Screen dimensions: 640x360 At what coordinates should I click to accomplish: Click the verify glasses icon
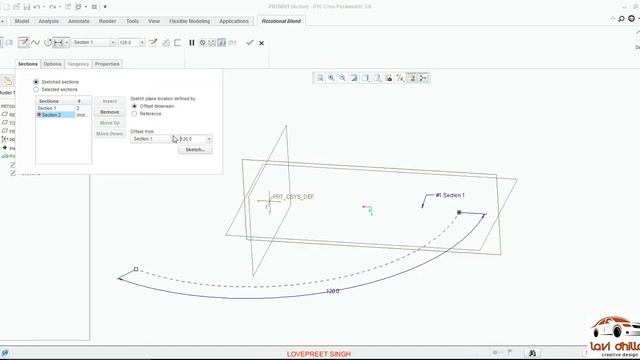[232, 42]
